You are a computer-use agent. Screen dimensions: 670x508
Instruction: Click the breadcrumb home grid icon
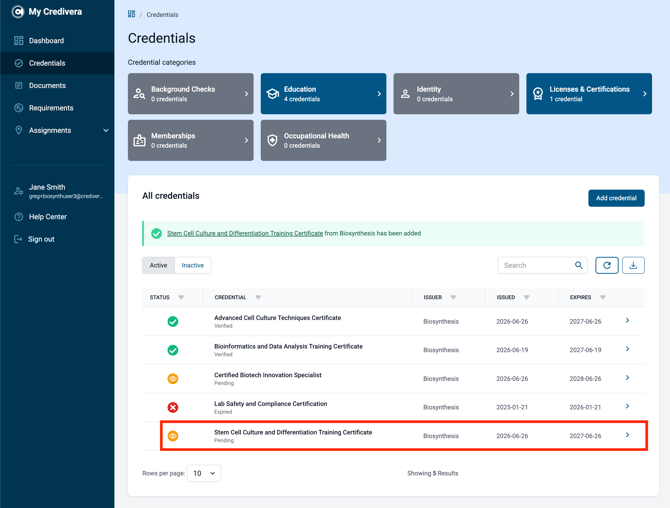coord(131,14)
